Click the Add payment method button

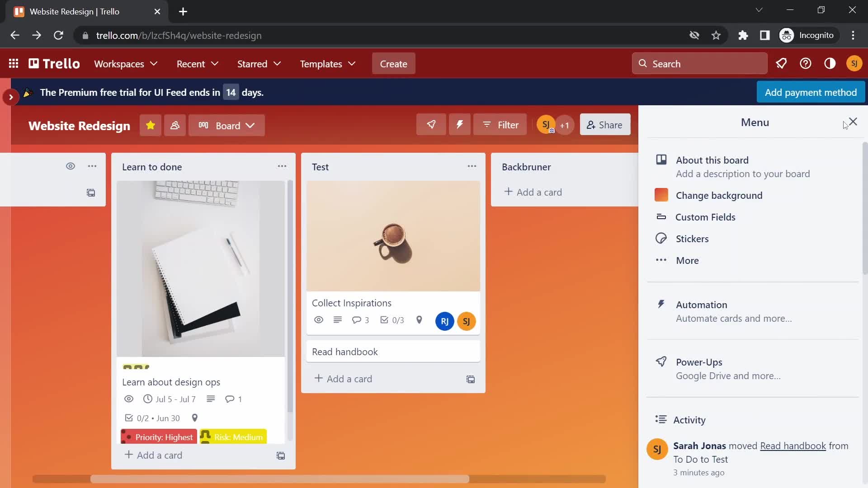tap(811, 92)
